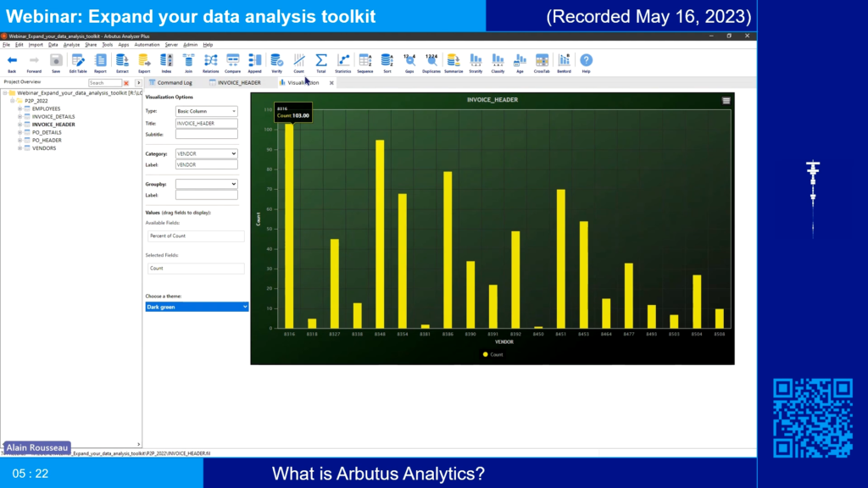Click the expand arrow beside project search
868x488 pixels.
[x=138, y=83]
